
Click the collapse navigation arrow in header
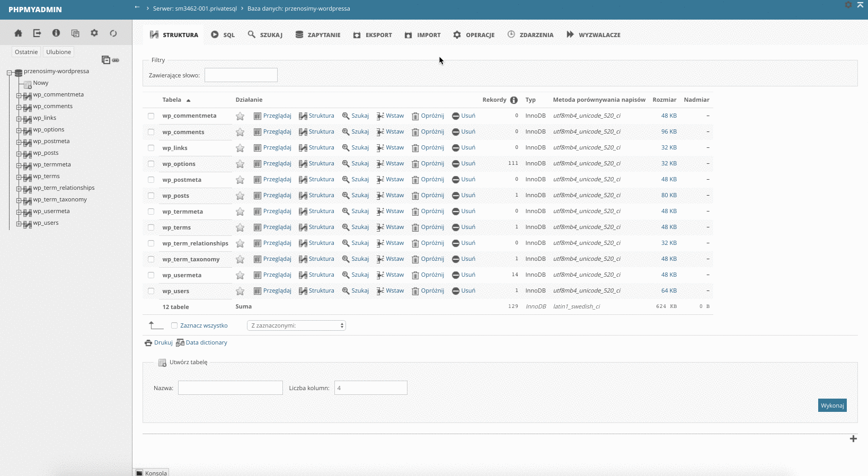click(137, 7)
